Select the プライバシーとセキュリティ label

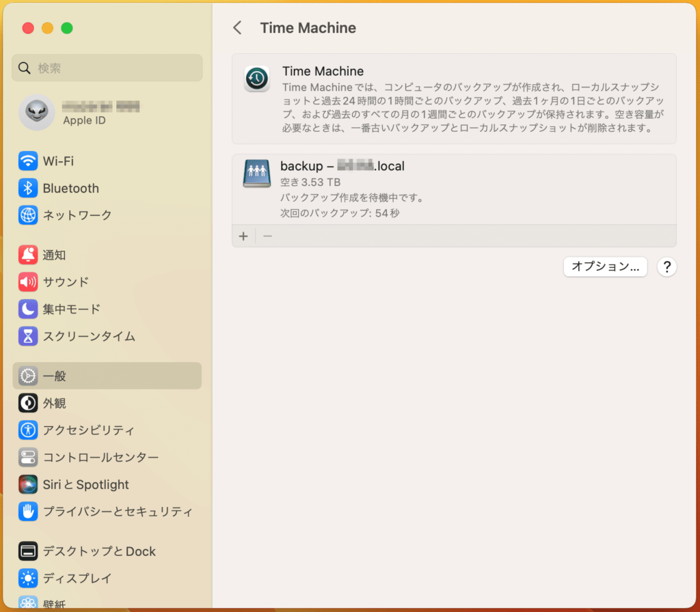pyautogui.click(x=118, y=511)
